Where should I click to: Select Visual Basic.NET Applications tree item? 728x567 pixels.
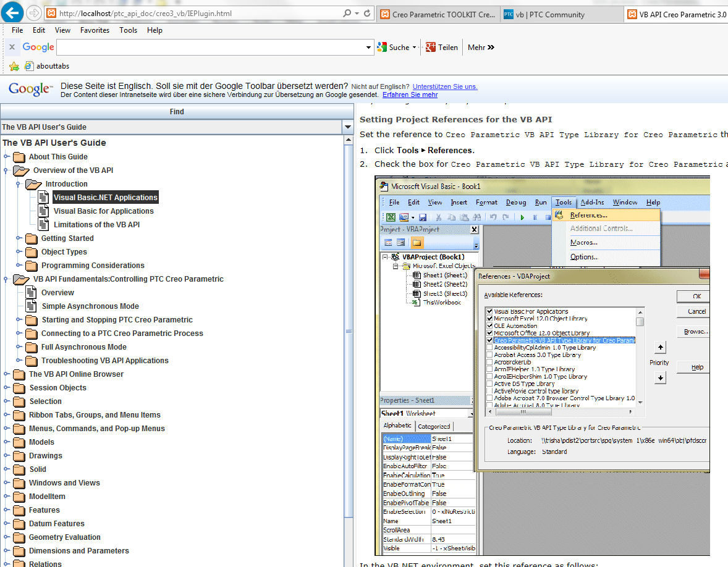(x=106, y=197)
